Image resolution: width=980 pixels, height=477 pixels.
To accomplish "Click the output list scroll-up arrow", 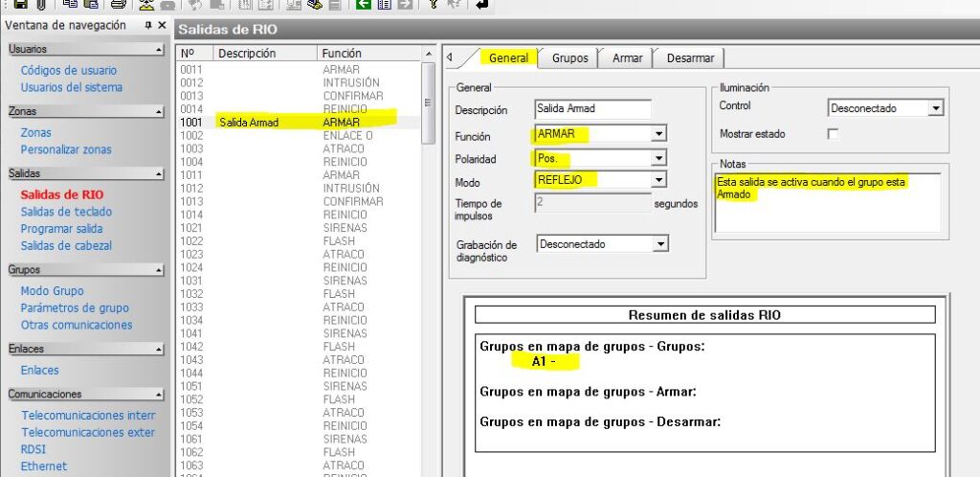I will pyautogui.click(x=428, y=55).
